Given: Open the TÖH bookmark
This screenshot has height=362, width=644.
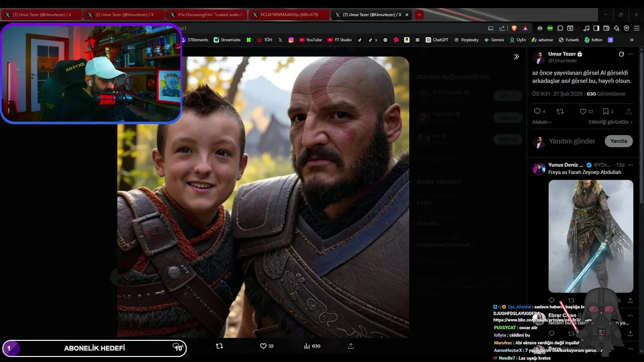Looking at the screenshot, I should pos(265,40).
